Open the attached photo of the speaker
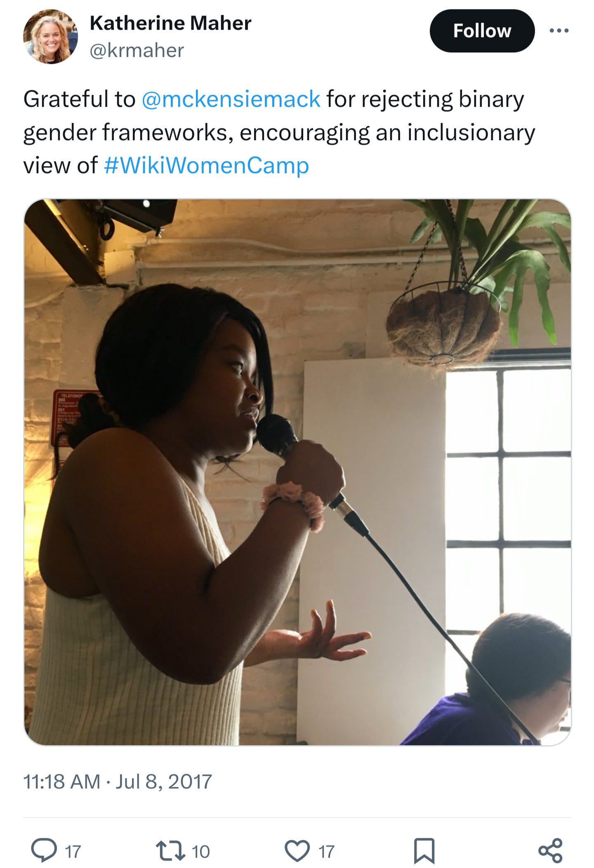The image size is (594, 868). 297,472
